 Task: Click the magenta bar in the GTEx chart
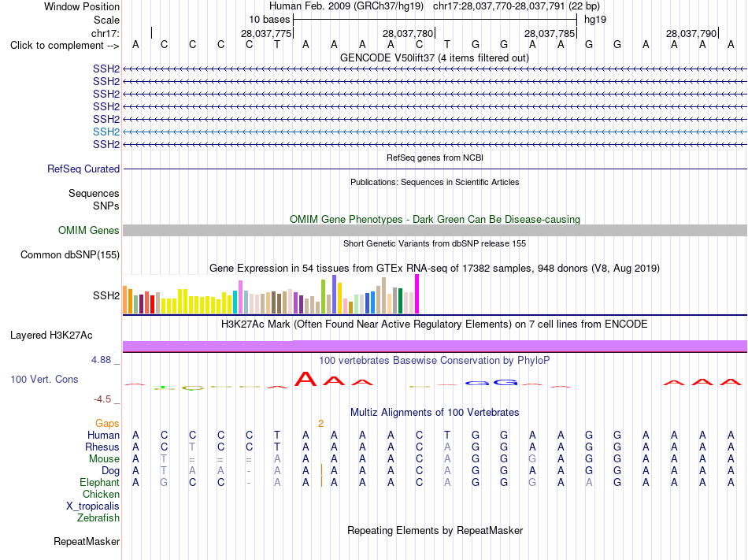(417, 294)
